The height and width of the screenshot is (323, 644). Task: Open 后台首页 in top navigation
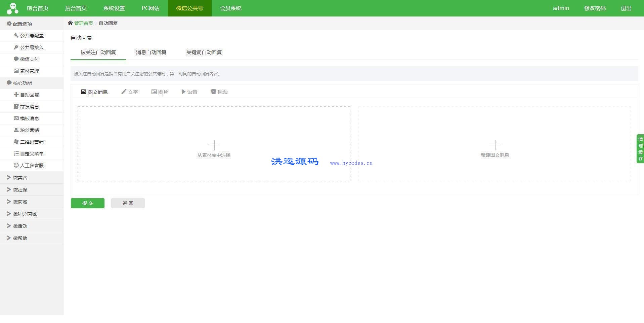[x=76, y=8]
